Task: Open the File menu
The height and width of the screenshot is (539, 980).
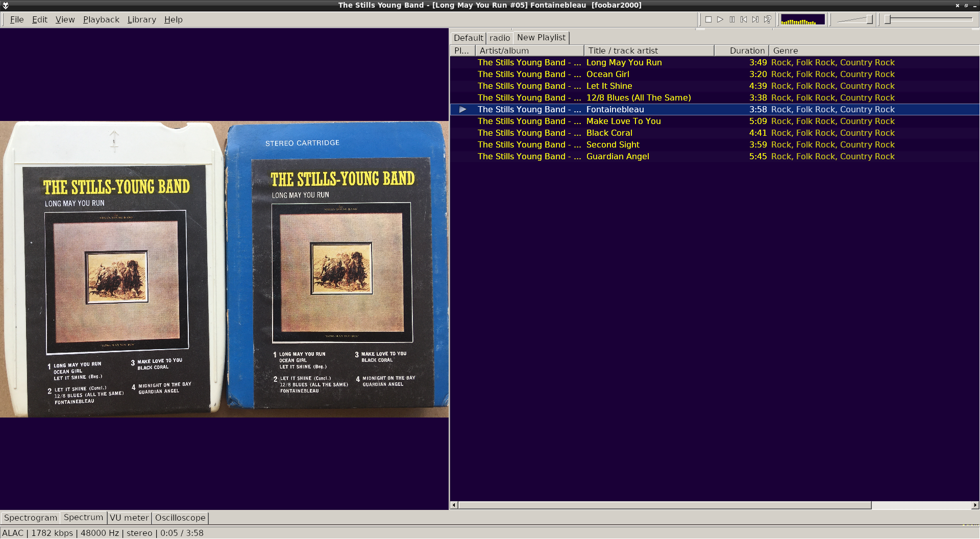Action: (17, 19)
